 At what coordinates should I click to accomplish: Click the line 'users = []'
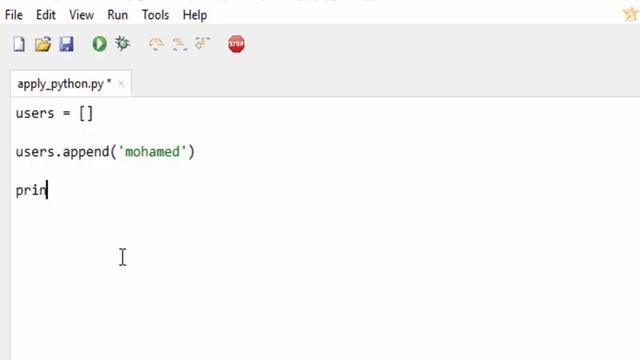(x=54, y=113)
